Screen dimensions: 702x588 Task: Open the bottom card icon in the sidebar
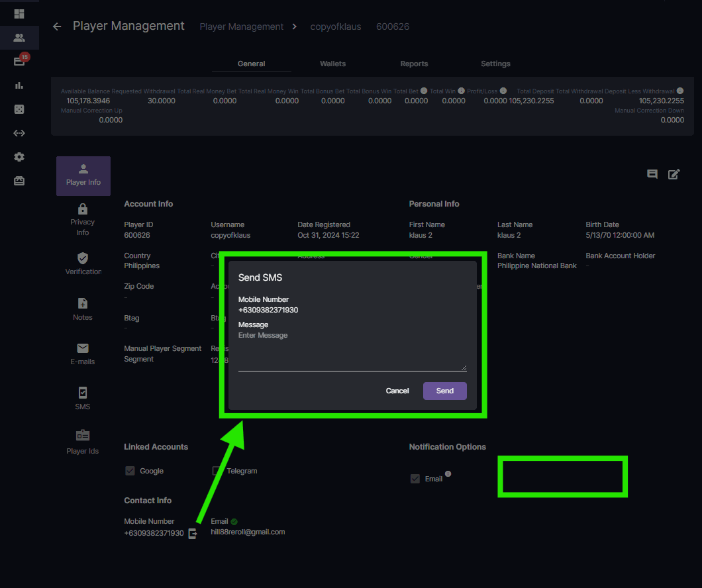19,181
